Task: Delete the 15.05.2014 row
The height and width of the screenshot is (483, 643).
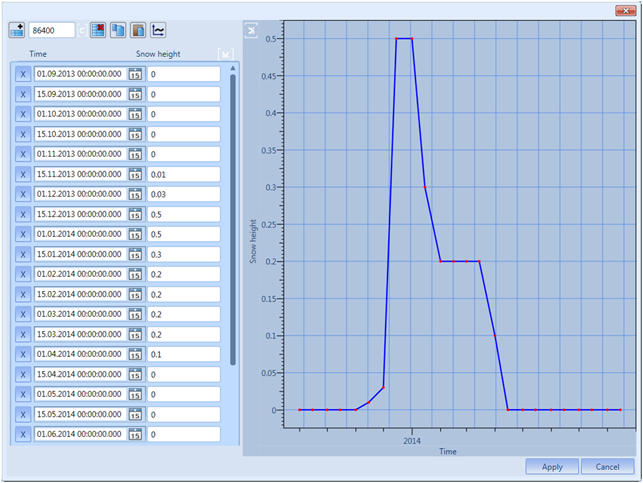Action: (23, 414)
